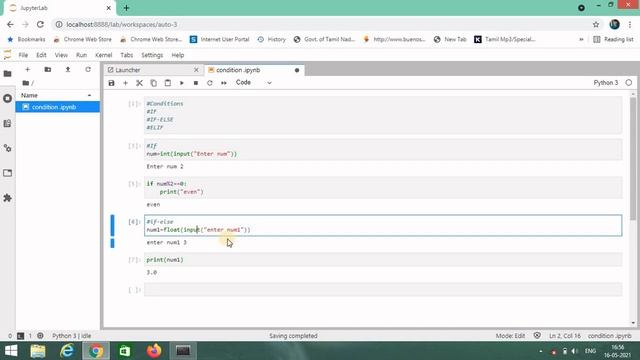This screenshot has height=360, width=640.
Task: Click the empty last notebook cell
Action: (383, 289)
